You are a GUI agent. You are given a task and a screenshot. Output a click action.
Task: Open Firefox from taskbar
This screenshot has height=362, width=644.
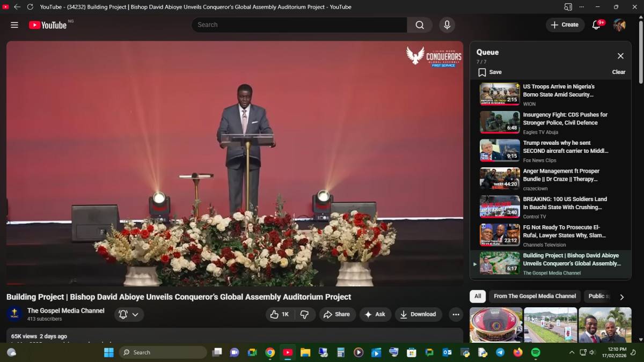click(x=518, y=352)
